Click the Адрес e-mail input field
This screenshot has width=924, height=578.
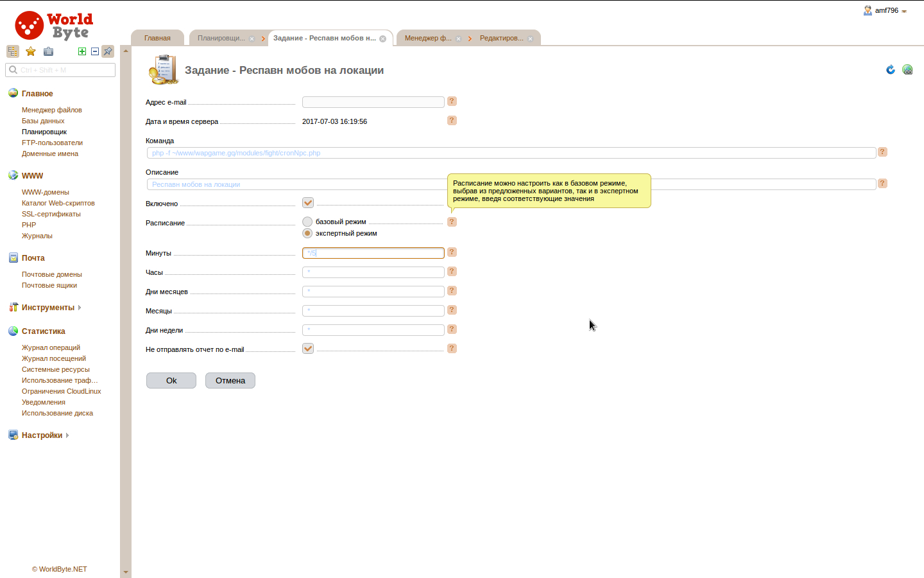point(373,102)
